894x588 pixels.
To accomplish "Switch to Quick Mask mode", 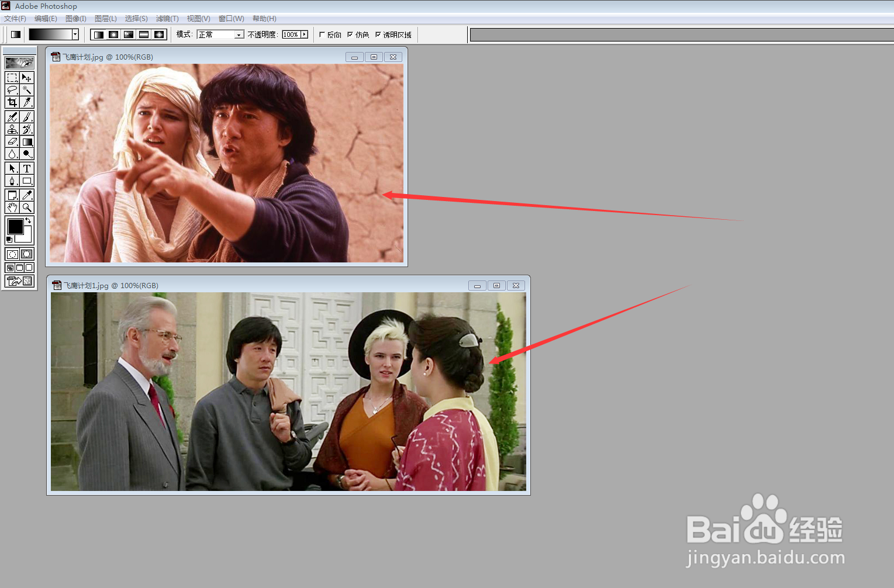I will [27, 254].
